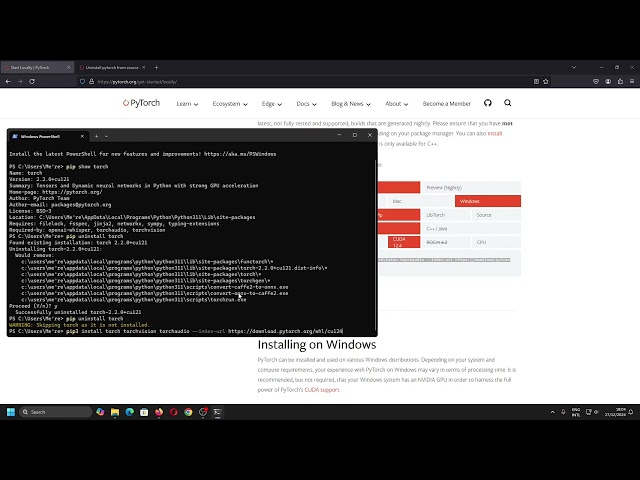Open the Become a Member link
The height and width of the screenshot is (480, 640).
coord(447,104)
